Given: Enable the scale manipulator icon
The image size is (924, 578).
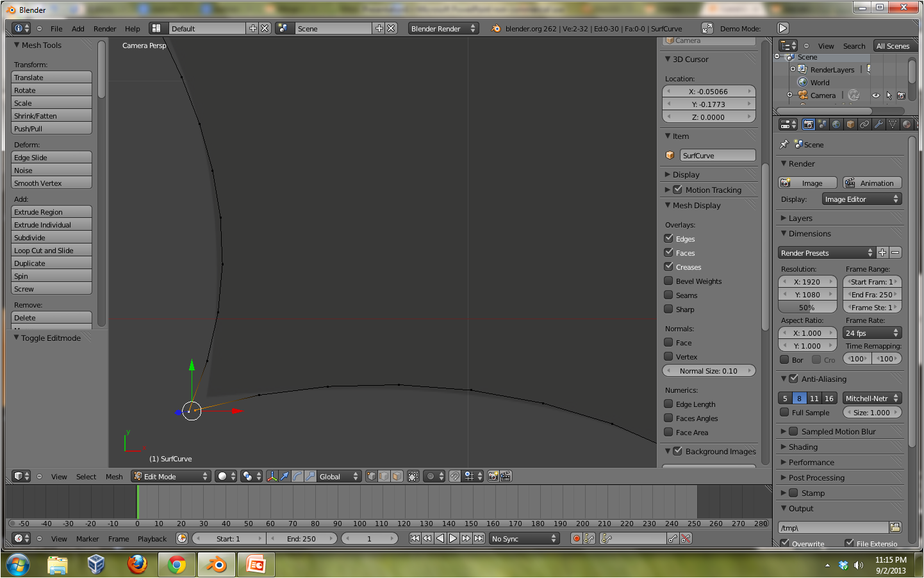Looking at the screenshot, I should (309, 476).
